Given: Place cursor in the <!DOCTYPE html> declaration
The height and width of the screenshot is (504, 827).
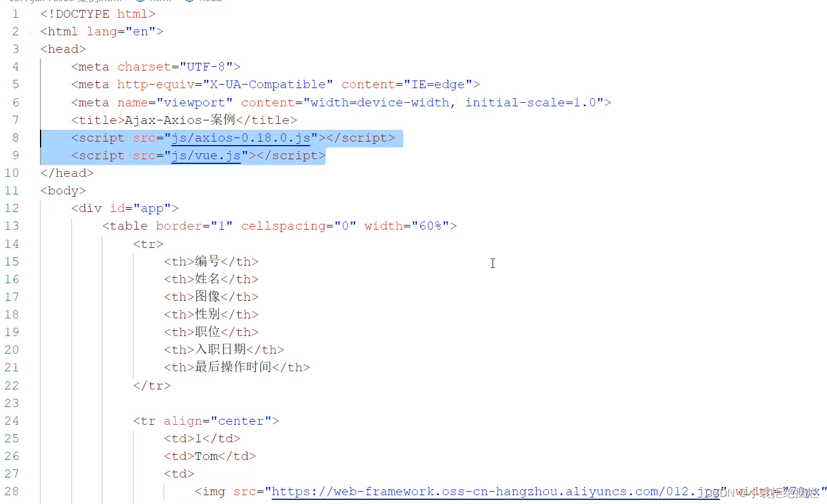Looking at the screenshot, I should click(98, 14).
